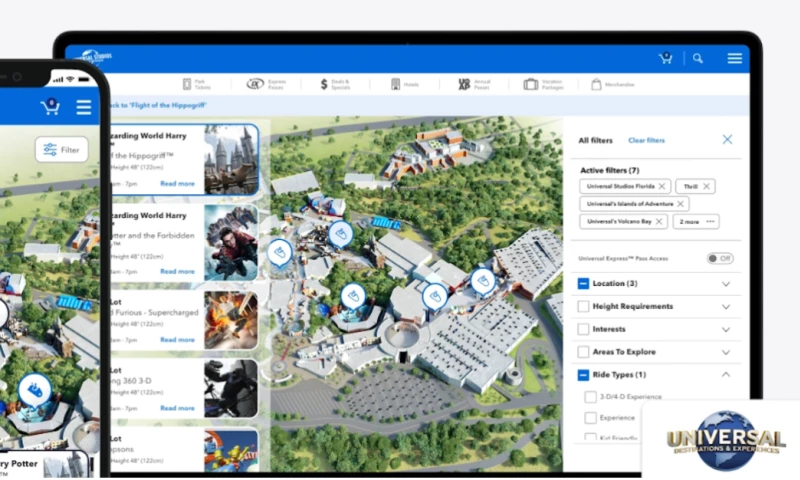Open the phone shopping cart icon

[x=50, y=107]
